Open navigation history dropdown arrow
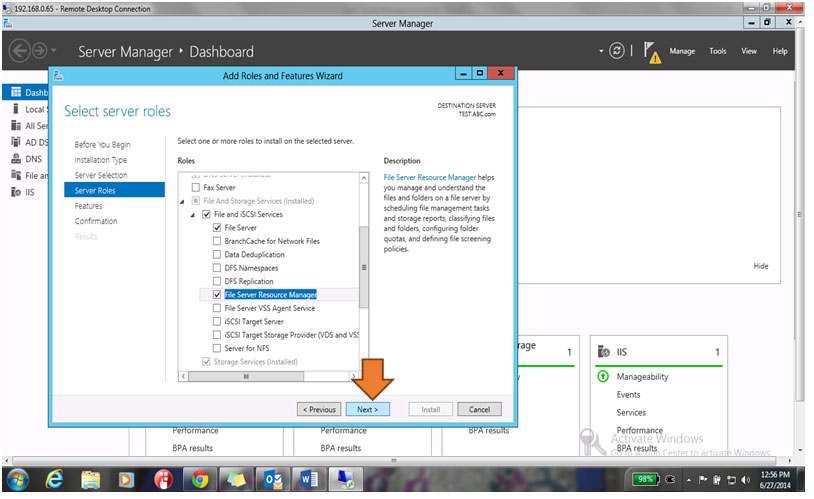The height and width of the screenshot is (499, 814). [53, 51]
